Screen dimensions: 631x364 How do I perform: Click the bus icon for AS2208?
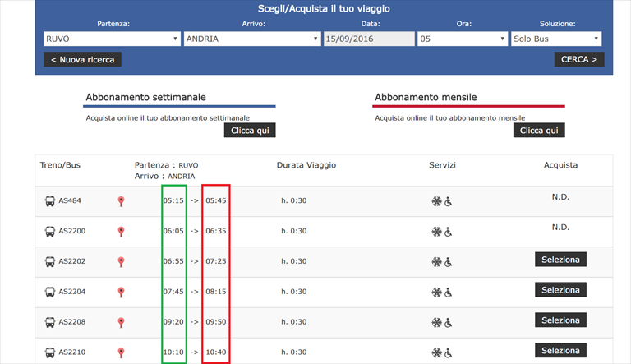[x=50, y=322]
